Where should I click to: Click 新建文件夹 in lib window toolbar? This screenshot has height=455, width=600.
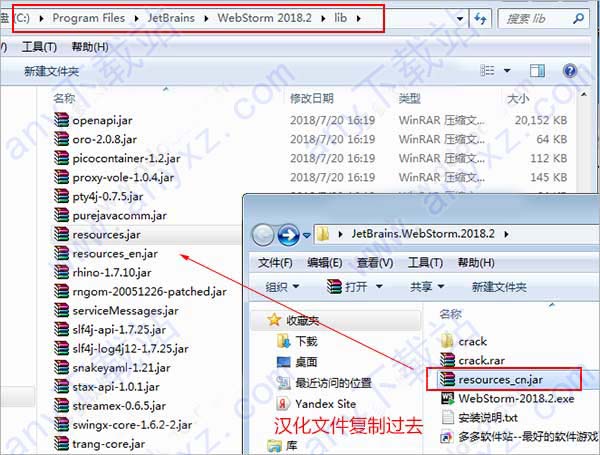point(51,71)
